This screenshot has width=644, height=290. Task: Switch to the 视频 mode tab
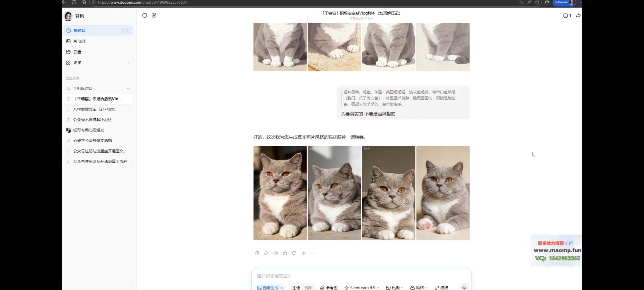pyautogui.click(x=308, y=288)
